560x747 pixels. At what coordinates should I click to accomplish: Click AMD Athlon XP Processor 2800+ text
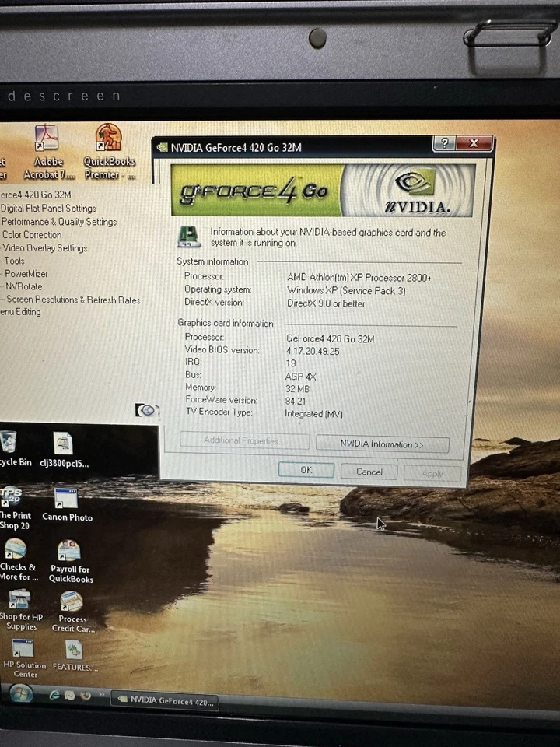tap(359, 278)
